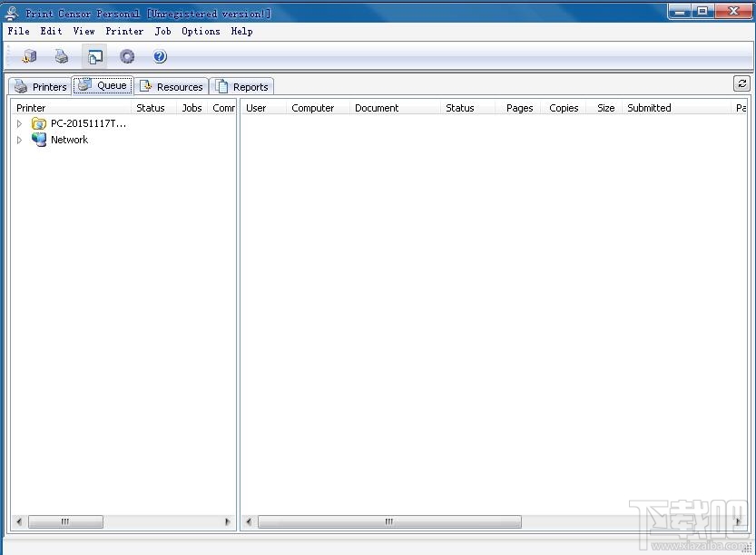Viewport: 756px width, 555px height.
Task: Click the Print Censor title bar icon
Action: pos(12,14)
